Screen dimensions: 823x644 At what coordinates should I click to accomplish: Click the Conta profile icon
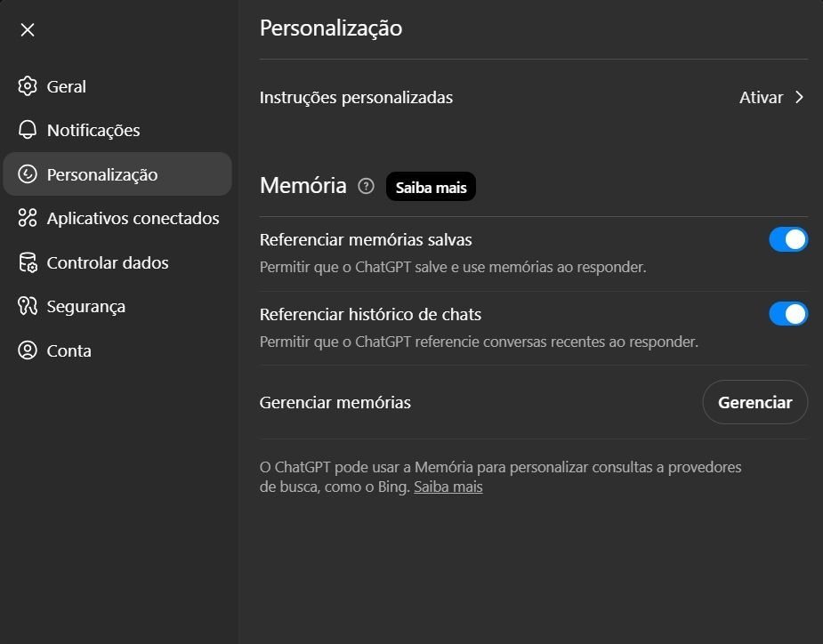coord(28,350)
